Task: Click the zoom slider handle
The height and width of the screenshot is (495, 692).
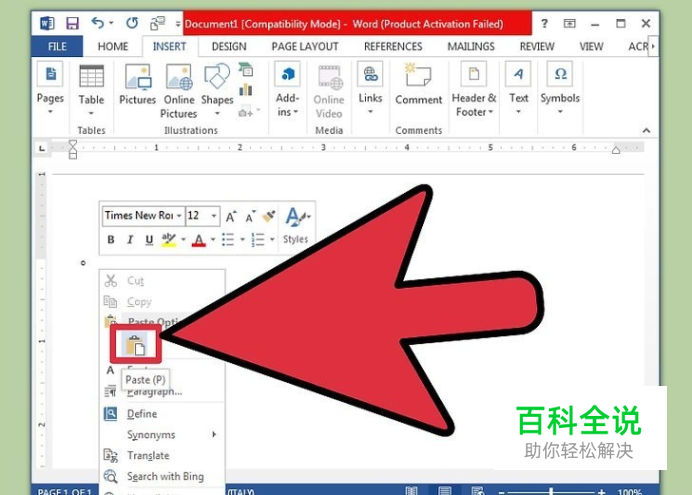Action: (551, 491)
